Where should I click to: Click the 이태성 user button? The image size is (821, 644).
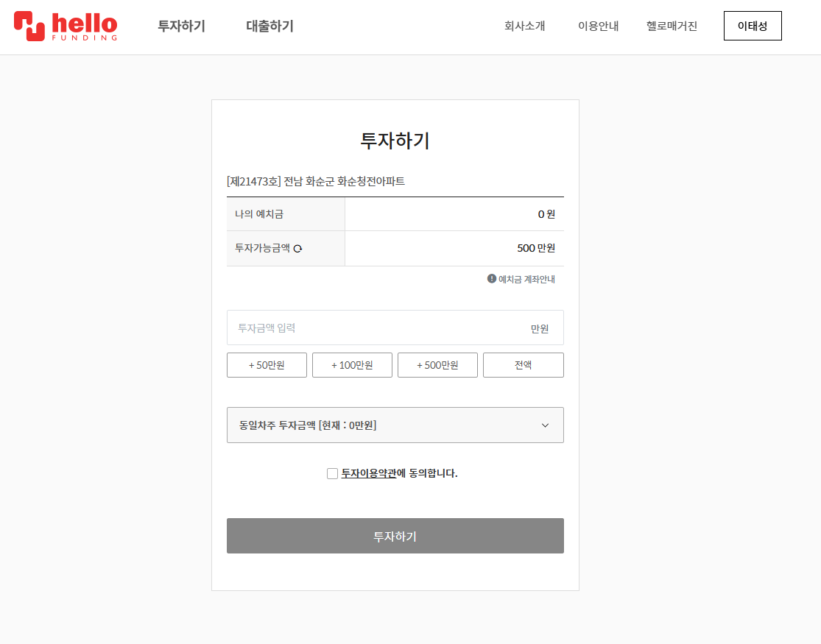753,26
